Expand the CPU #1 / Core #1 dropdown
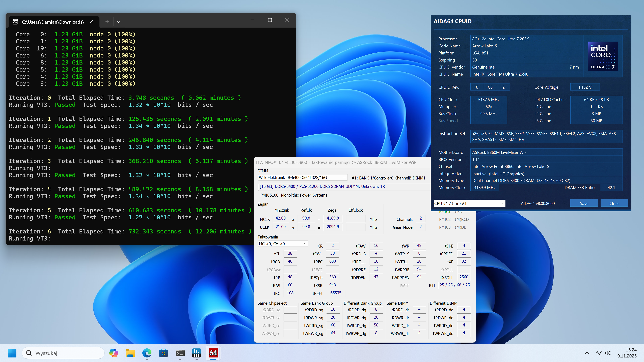644x362 pixels. point(502,203)
